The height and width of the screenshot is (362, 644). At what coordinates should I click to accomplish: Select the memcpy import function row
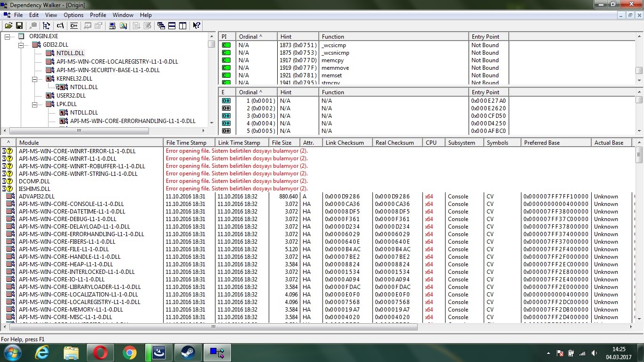click(x=427, y=60)
